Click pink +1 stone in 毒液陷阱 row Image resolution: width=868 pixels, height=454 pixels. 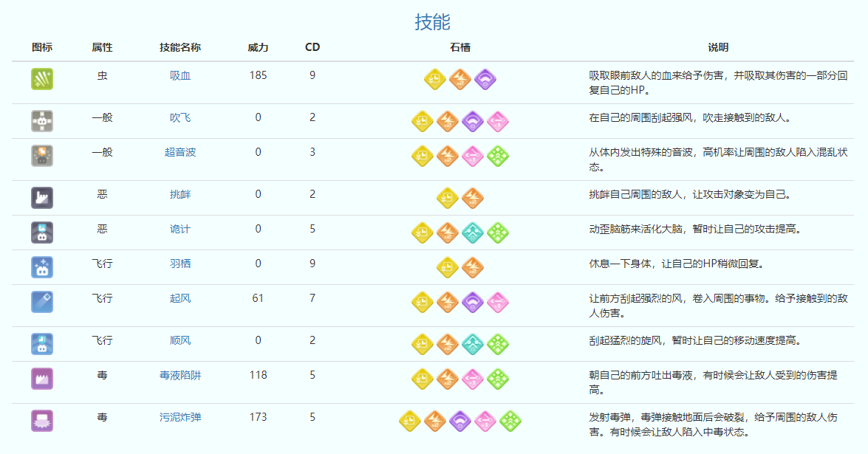click(x=473, y=379)
